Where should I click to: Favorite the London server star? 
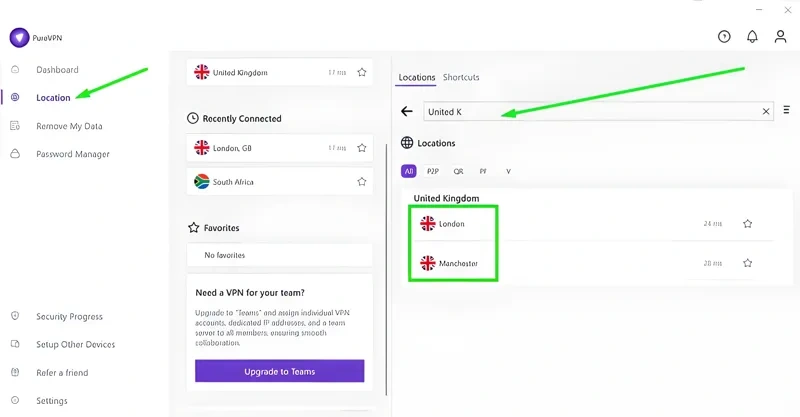point(747,224)
